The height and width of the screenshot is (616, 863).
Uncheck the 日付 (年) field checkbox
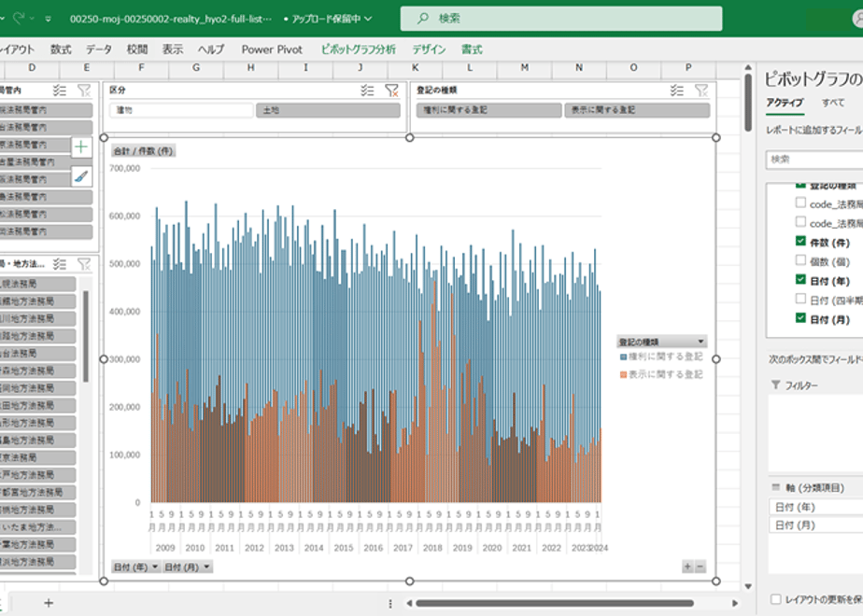pos(800,279)
